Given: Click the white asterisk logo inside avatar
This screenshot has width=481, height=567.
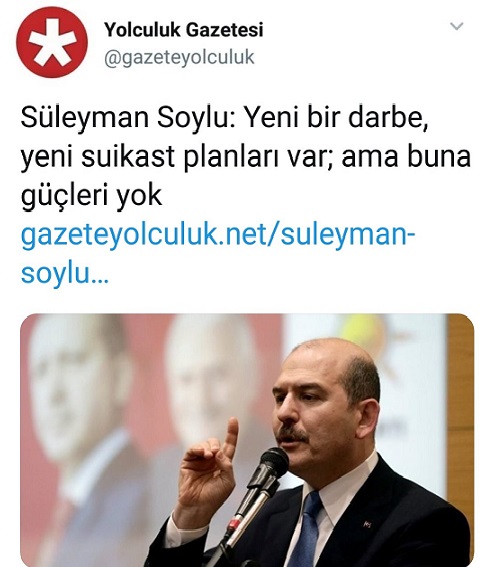Looking at the screenshot, I should [52, 43].
